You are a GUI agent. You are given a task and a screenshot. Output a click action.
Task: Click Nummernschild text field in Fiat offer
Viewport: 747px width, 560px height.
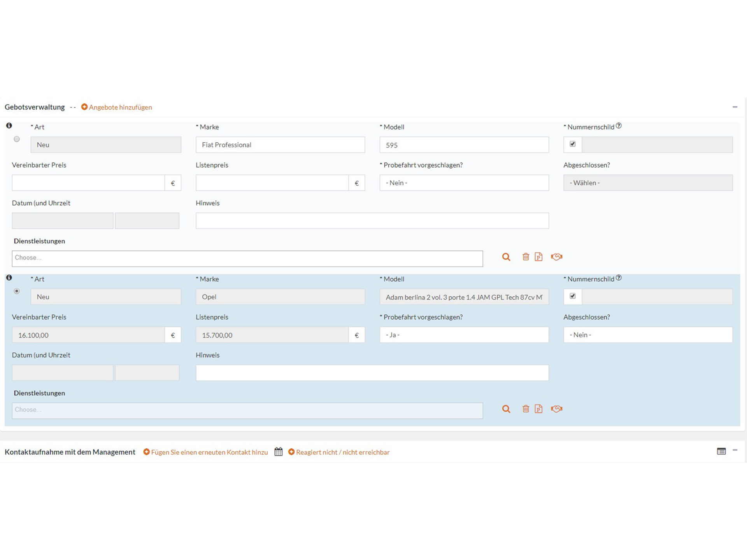point(657,145)
